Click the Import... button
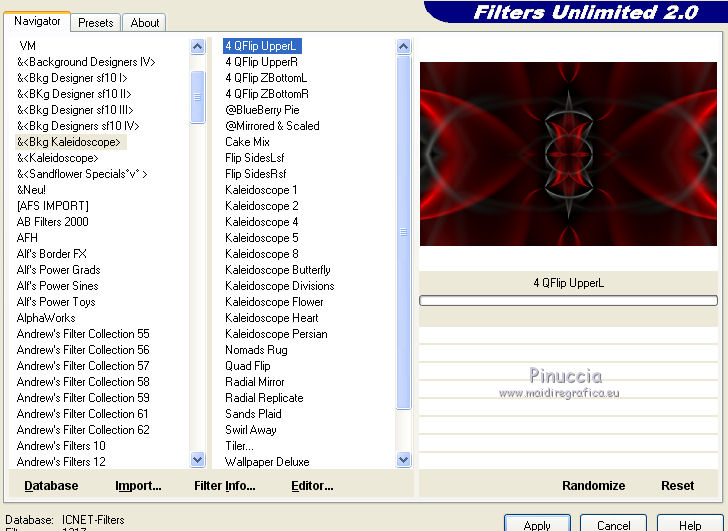 138,486
